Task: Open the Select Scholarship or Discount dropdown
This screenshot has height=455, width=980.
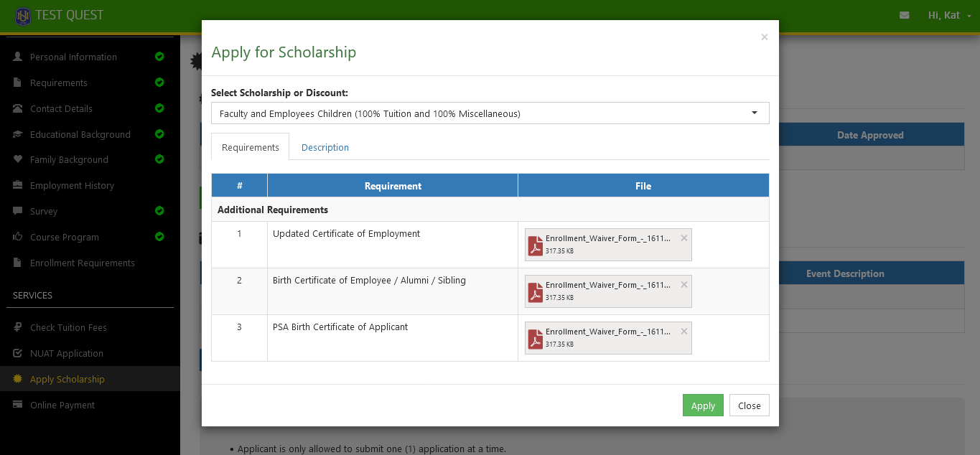Action: (490, 113)
